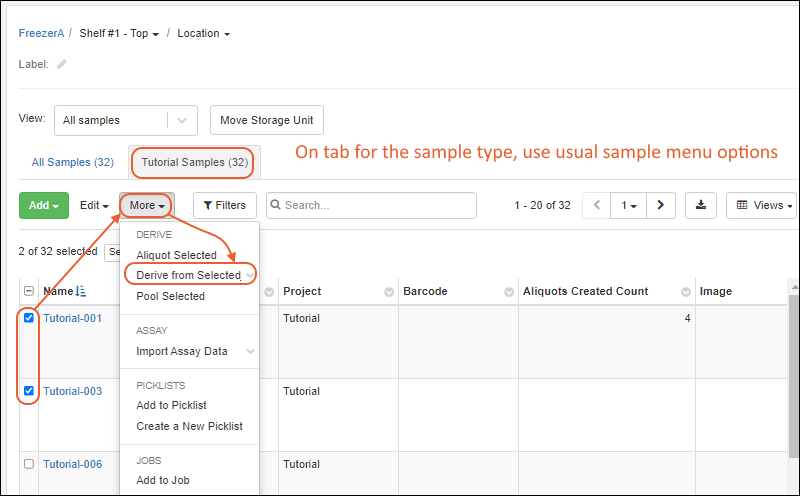The image size is (800, 496).
Task: Uncheck the Tutorial-003 row checkbox
Action: click(x=29, y=391)
